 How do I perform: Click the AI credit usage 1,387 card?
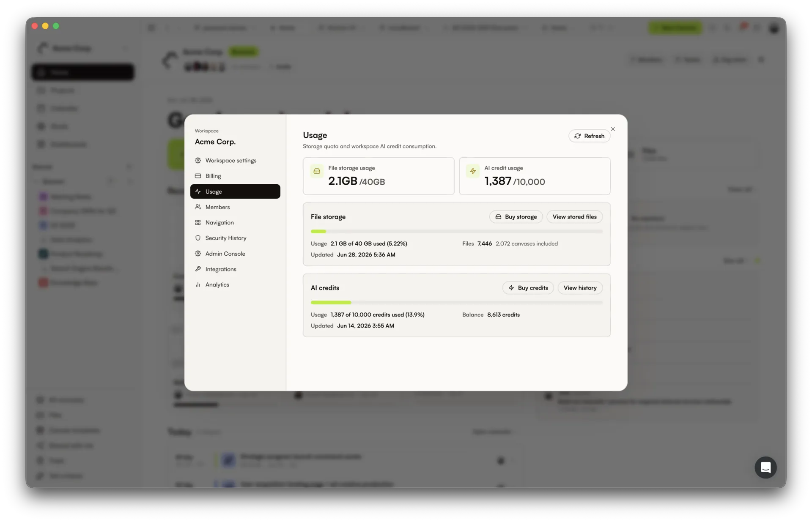tap(535, 176)
